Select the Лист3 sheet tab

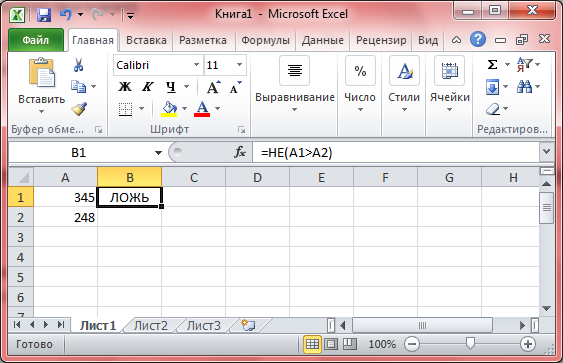click(x=203, y=326)
